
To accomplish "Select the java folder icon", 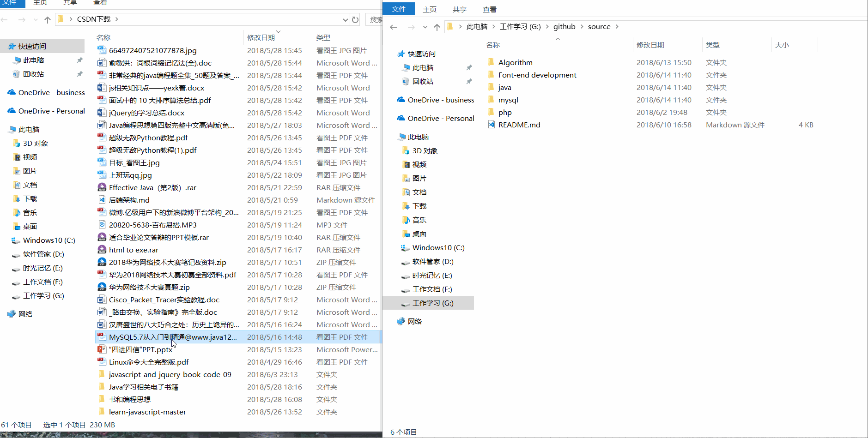I will (491, 87).
